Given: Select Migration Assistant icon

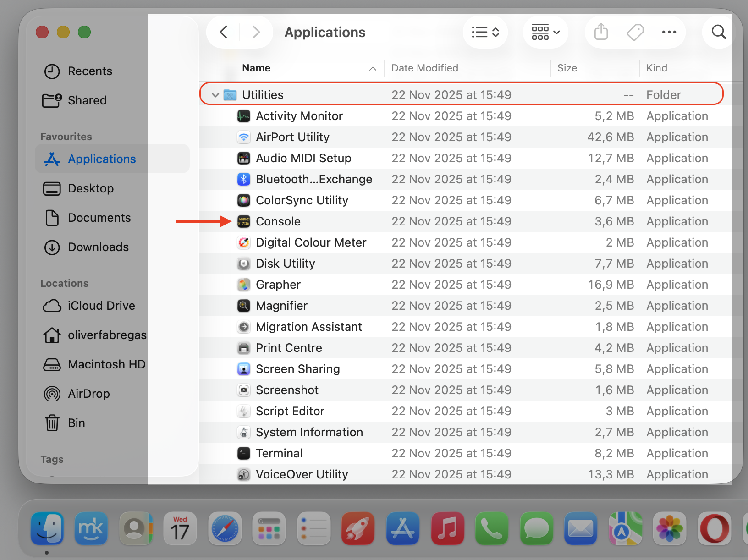Looking at the screenshot, I should pyautogui.click(x=244, y=327).
